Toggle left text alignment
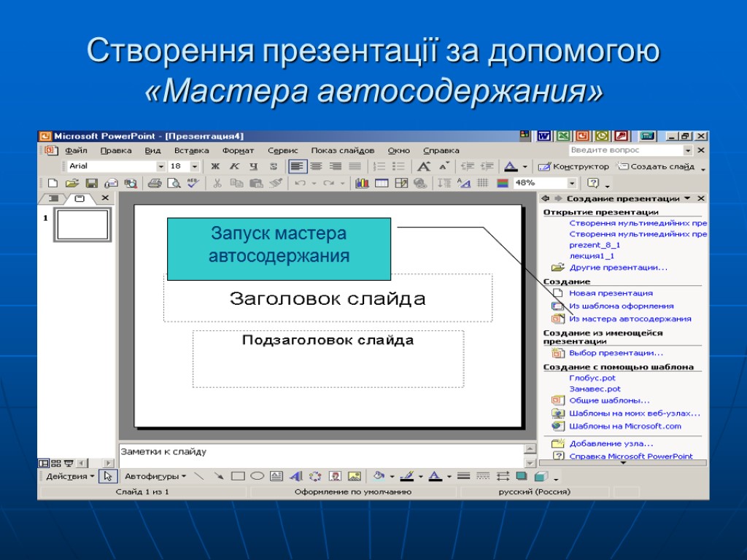The image size is (747, 560). click(297, 166)
